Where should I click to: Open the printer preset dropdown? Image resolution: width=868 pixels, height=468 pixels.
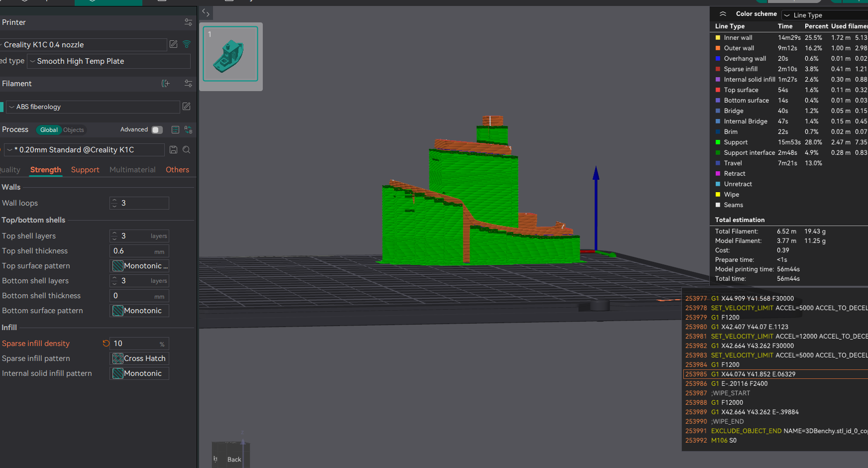tap(83, 45)
